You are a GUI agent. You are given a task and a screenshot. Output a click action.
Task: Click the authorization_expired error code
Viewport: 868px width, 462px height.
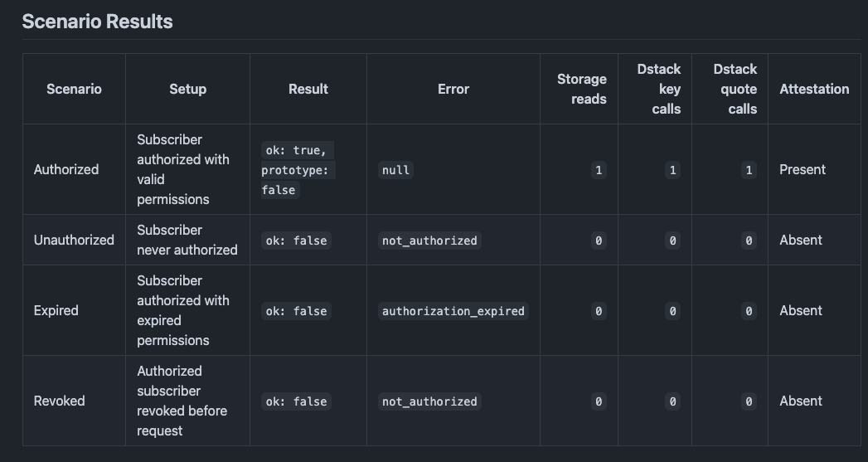(453, 311)
